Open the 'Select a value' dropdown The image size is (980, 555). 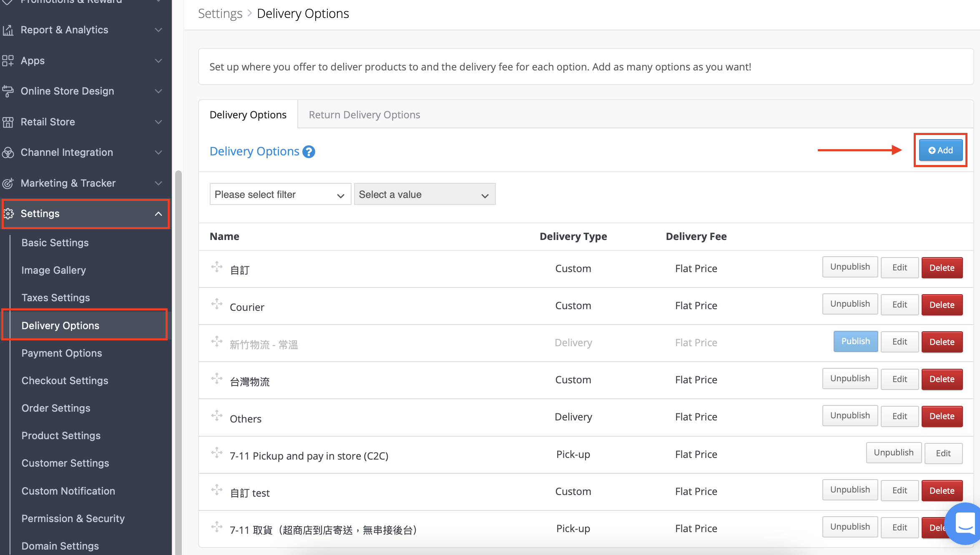[x=425, y=194]
